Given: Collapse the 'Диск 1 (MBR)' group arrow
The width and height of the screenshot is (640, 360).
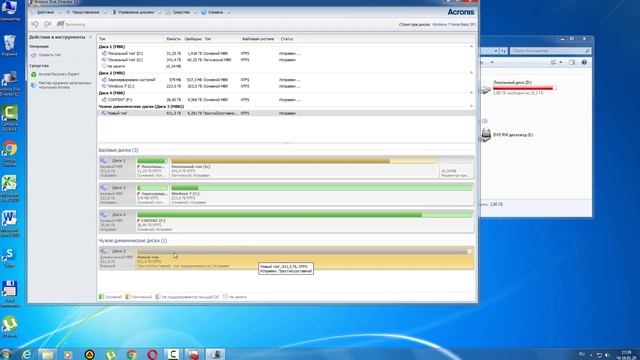Looking at the screenshot, I should point(471,47).
